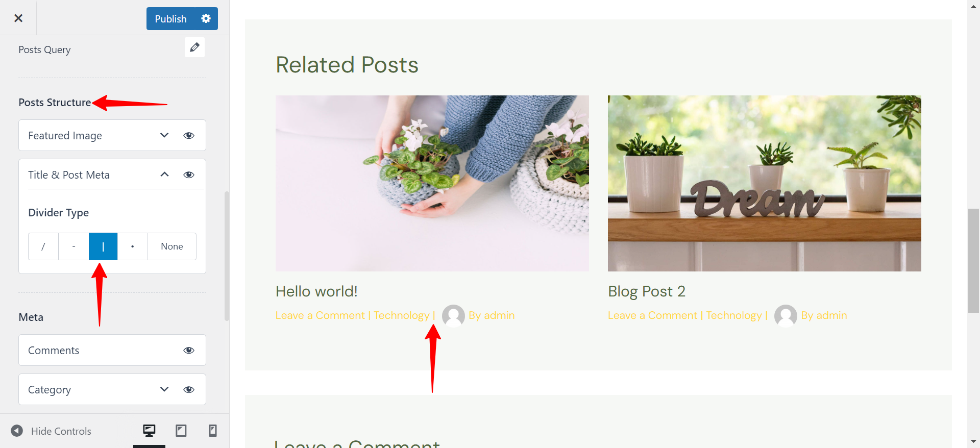Viewport: 980px width, 448px height.
Task: Collapse the Title & Post Meta section
Action: (x=164, y=175)
